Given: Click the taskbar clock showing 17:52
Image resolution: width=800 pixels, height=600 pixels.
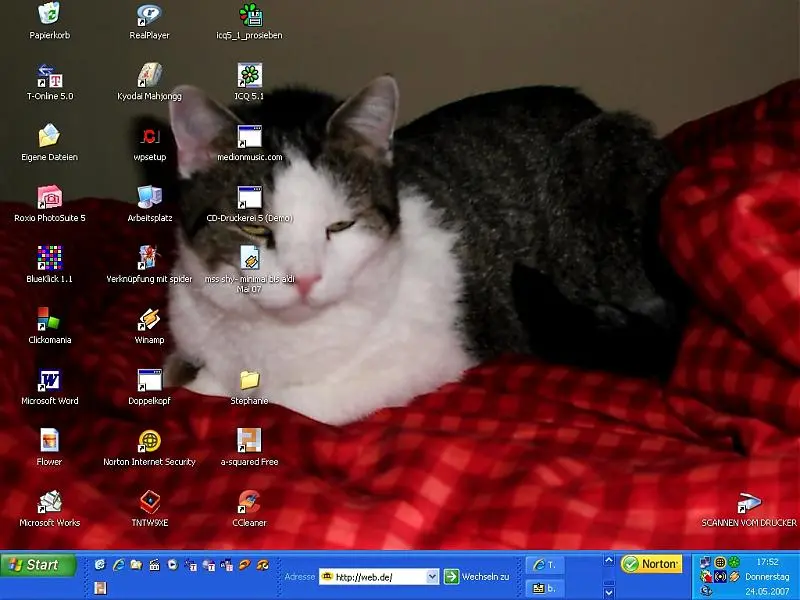Looking at the screenshot, I should [767, 562].
